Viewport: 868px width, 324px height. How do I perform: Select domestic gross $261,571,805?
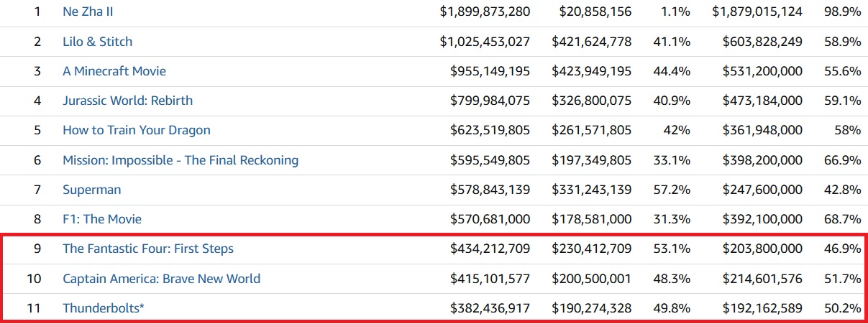(x=592, y=130)
